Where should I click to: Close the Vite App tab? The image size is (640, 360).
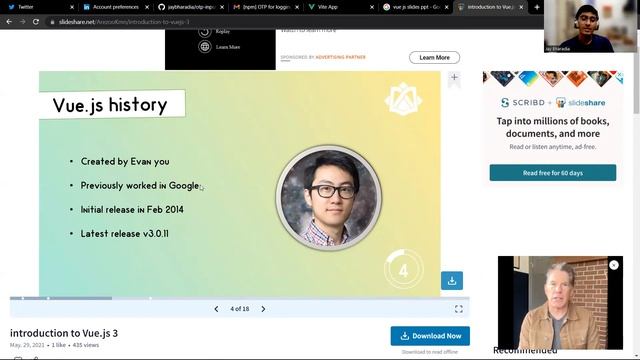(372, 7)
